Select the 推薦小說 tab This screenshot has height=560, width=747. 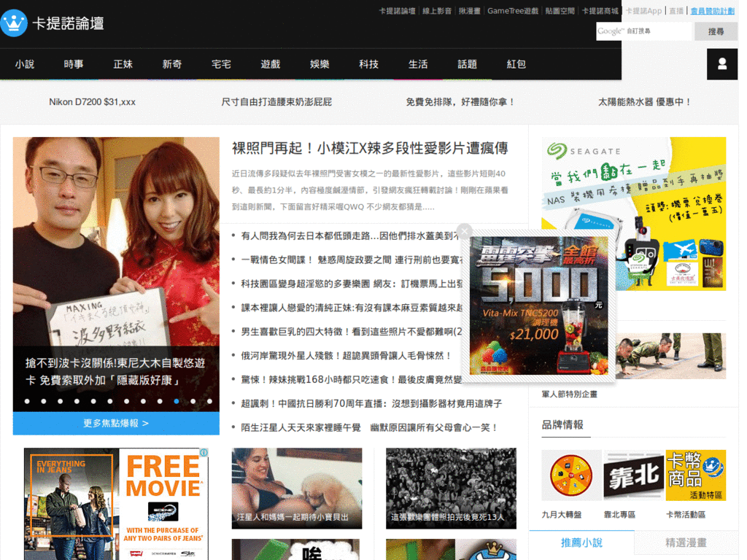(x=581, y=542)
